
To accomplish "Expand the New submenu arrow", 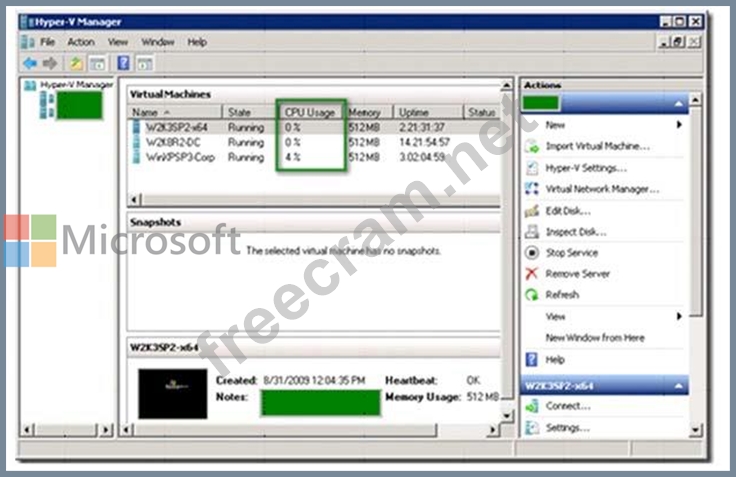I will tap(679, 125).
